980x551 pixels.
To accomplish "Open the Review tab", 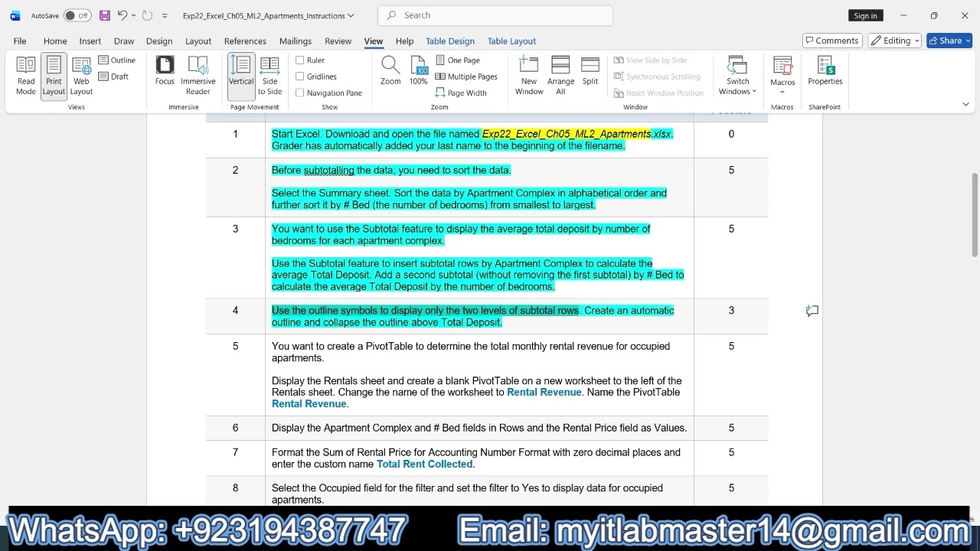I will 338,41.
